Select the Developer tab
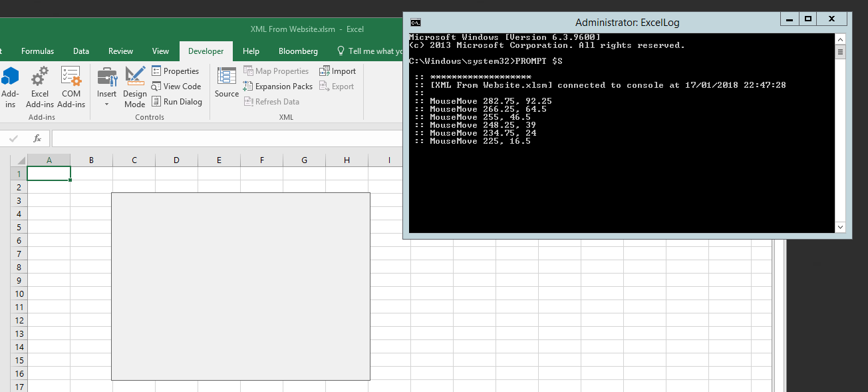This screenshot has height=392, width=868. [206, 51]
